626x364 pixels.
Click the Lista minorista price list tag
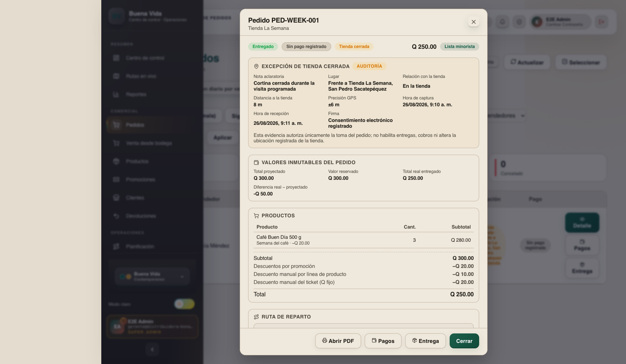(x=459, y=47)
